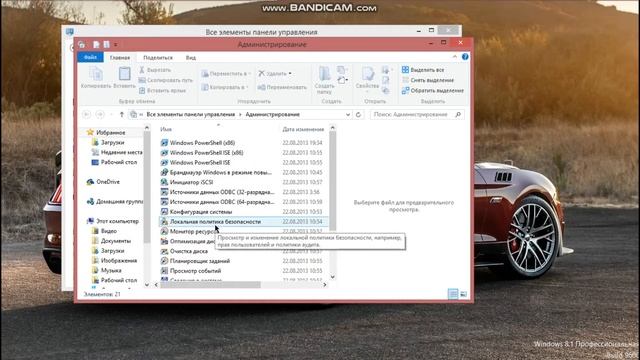The width and height of the screenshot is (640, 360).
Task: Switch to details view icon in status bar
Action: pos(453,294)
